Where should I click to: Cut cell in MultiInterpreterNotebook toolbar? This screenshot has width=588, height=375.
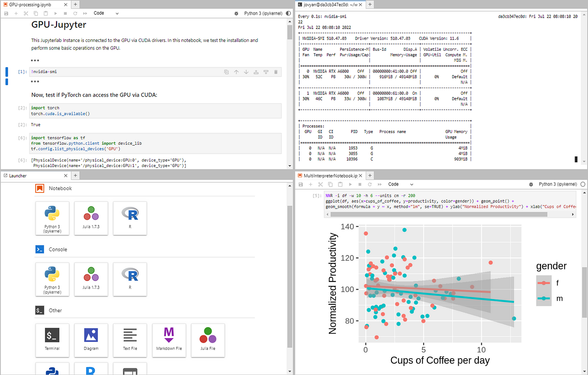[x=320, y=184]
